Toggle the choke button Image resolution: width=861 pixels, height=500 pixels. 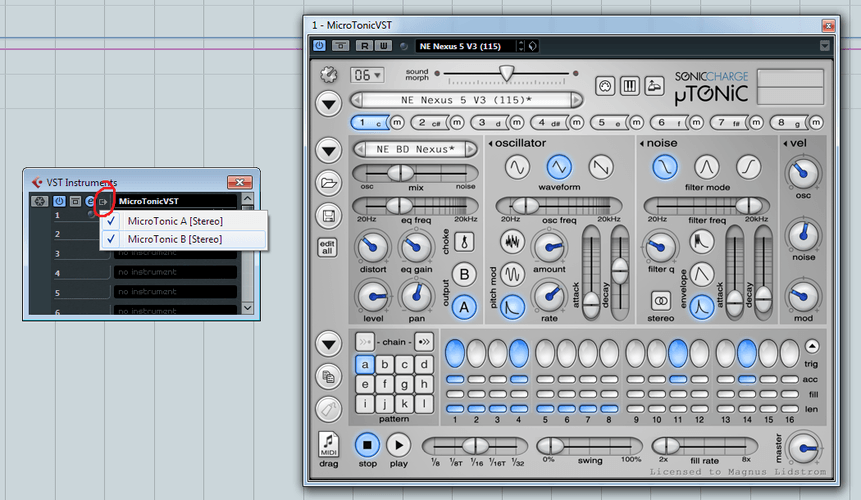click(465, 241)
